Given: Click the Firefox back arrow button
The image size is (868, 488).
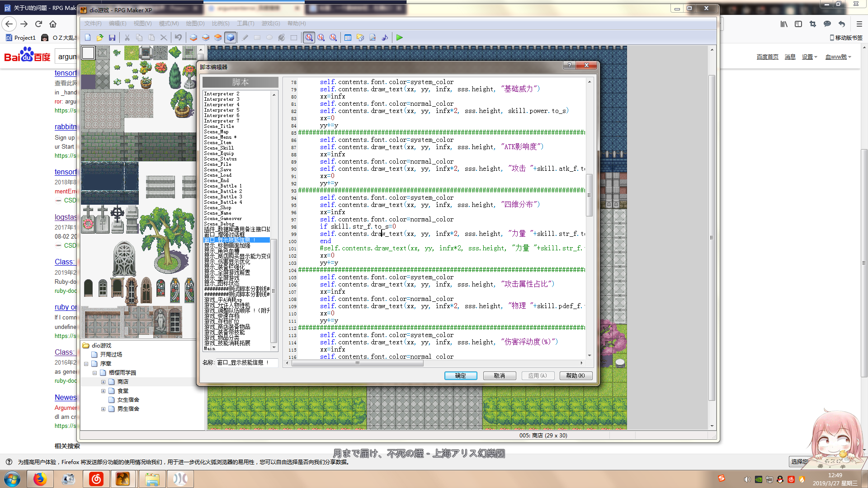Looking at the screenshot, I should click(x=9, y=24).
